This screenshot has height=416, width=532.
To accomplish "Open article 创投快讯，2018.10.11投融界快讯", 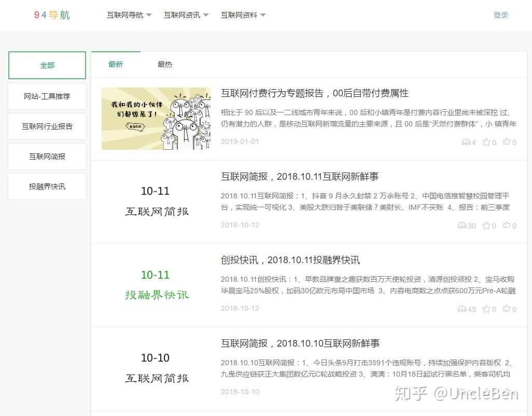I will point(290,260).
